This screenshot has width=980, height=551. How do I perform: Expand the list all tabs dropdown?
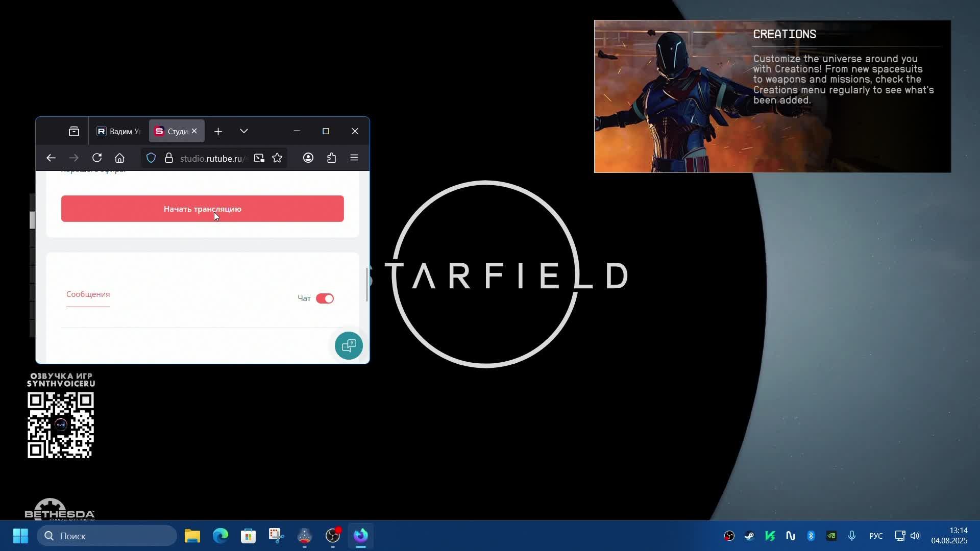(244, 132)
